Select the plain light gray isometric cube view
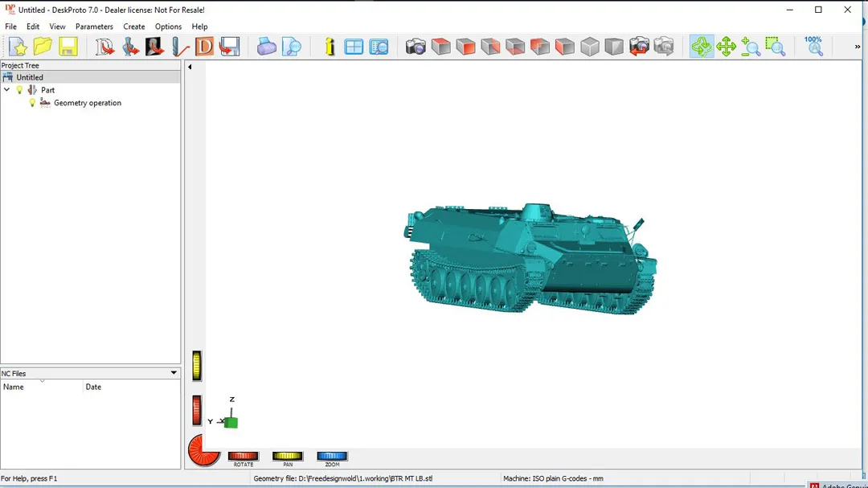The image size is (868, 488). pos(590,47)
